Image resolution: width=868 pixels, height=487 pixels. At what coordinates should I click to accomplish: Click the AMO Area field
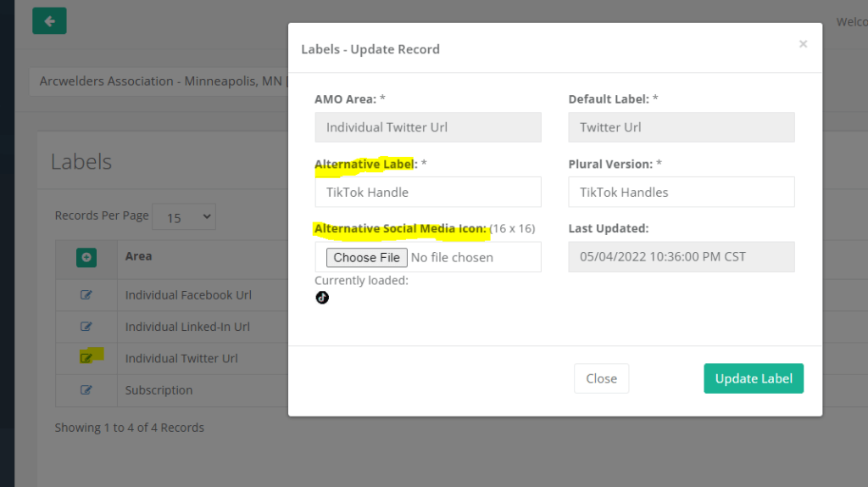point(427,127)
